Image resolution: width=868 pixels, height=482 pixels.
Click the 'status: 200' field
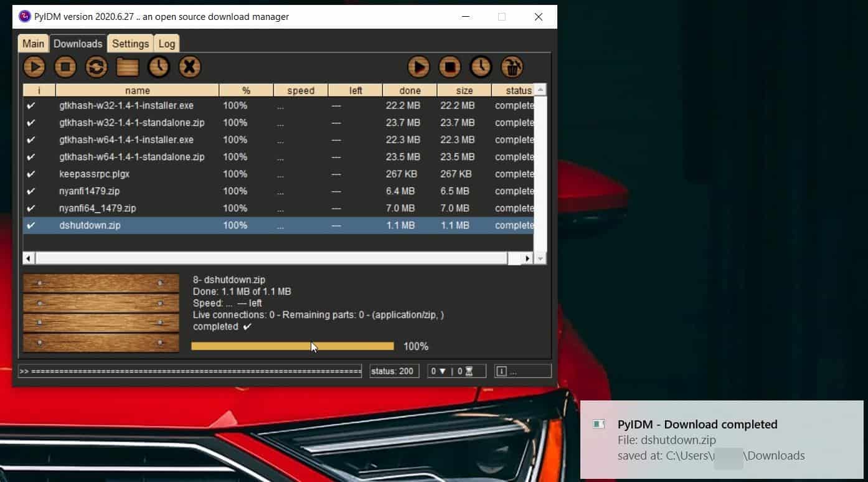point(394,371)
